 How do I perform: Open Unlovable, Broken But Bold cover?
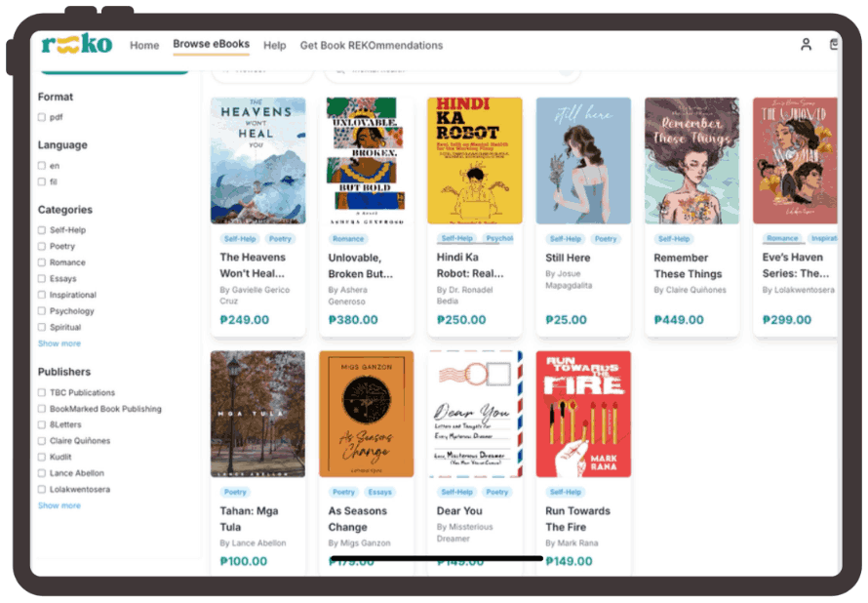tap(366, 161)
